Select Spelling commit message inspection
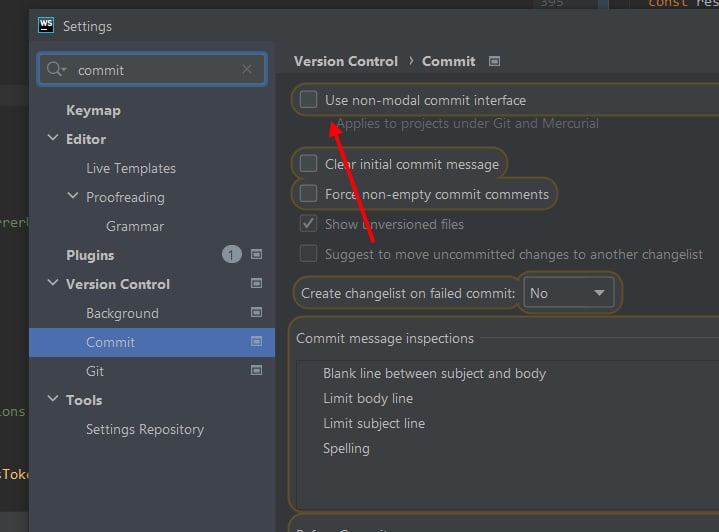 [346, 448]
